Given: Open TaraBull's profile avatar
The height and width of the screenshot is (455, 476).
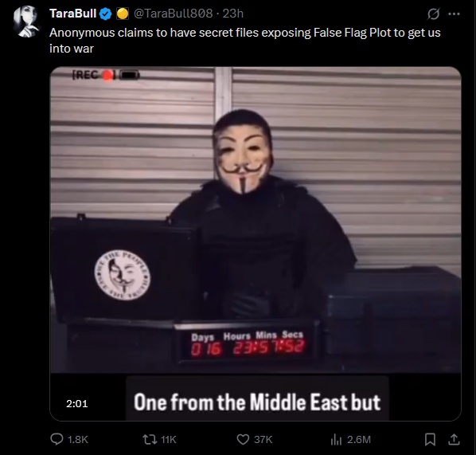Looking at the screenshot, I should [26, 22].
